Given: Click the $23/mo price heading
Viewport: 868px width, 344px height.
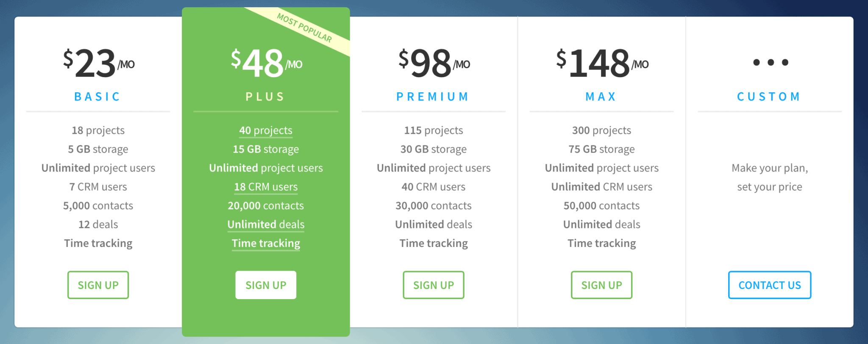Looking at the screenshot, I should (x=99, y=63).
